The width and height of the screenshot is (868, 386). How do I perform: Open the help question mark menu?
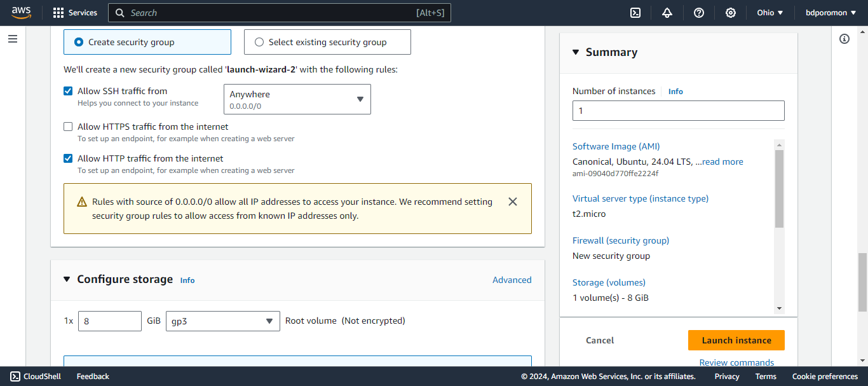pyautogui.click(x=699, y=13)
